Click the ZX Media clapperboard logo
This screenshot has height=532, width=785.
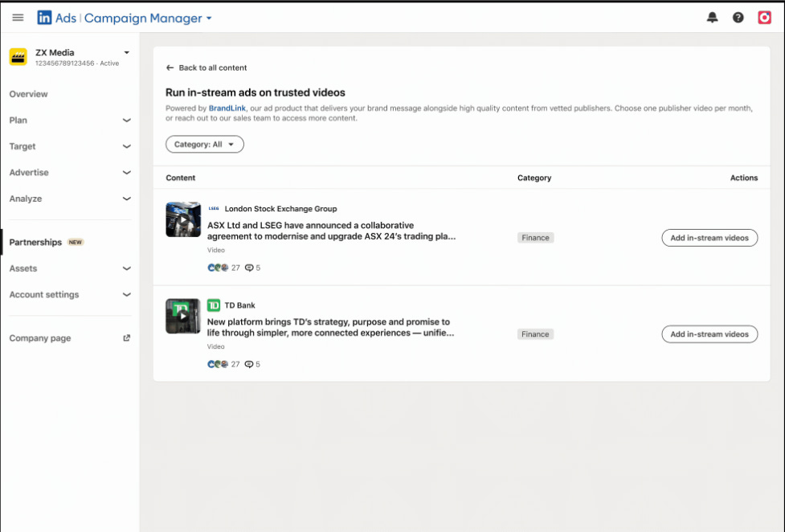(18, 56)
